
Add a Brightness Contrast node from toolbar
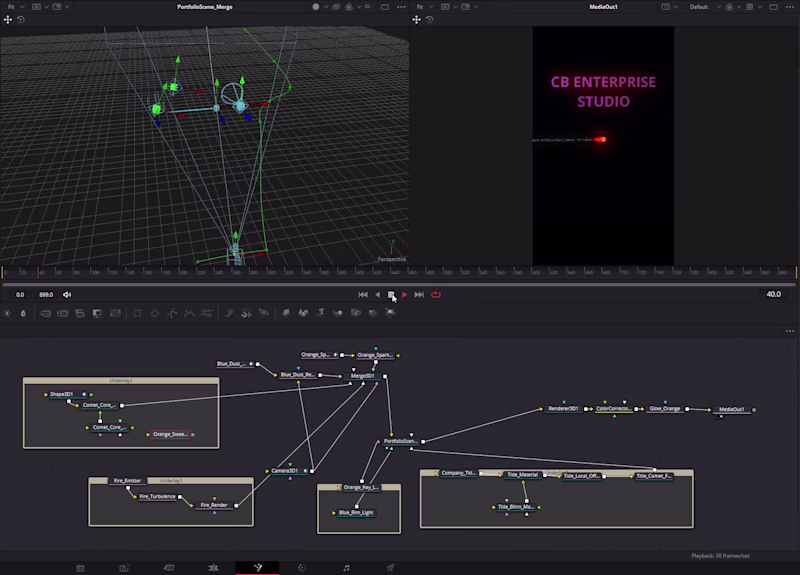point(7,313)
